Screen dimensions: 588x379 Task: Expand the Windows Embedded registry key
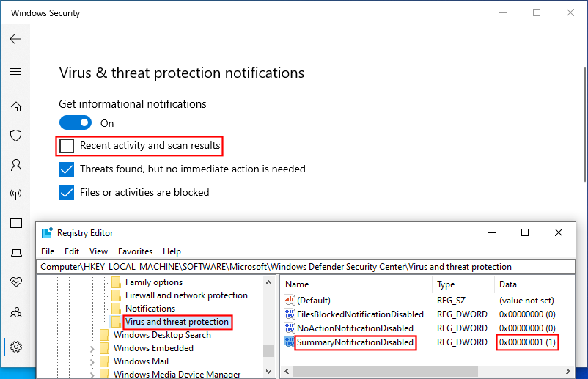coord(92,349)
